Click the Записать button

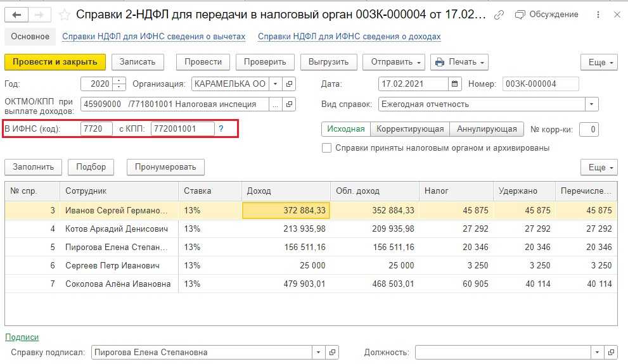(138, 62)
